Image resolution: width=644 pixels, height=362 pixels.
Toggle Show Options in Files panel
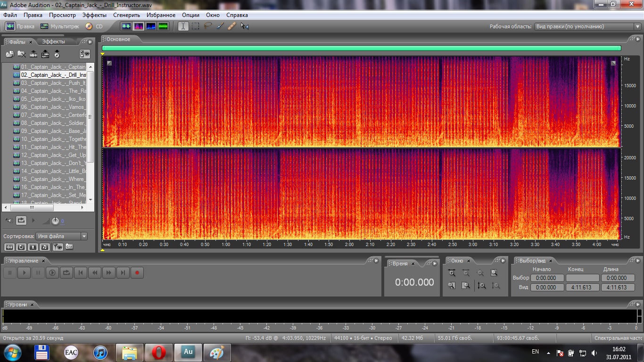point(85,54)
